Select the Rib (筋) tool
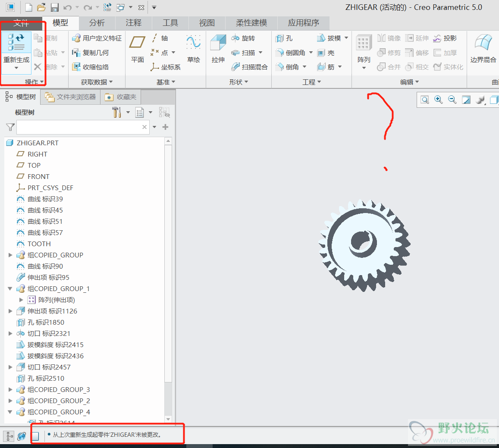499x448 pixels. tap(326, 67)
